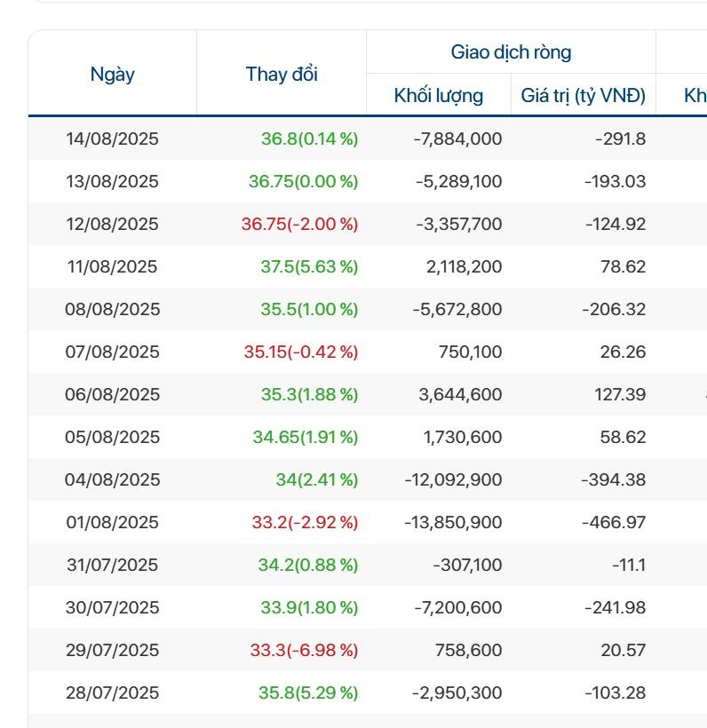Viewport: 707px width, 728px height.
Task: Click the 36.8(0.14 %) change value
Action: tap(309, 138)
